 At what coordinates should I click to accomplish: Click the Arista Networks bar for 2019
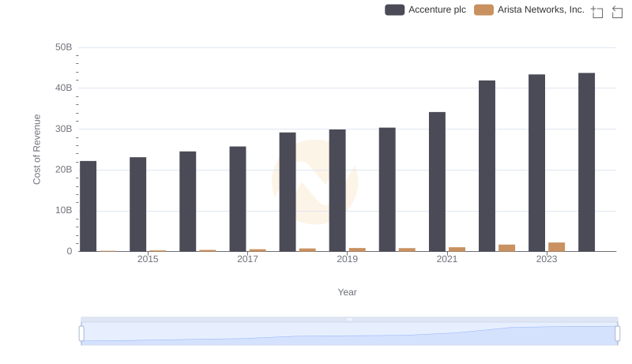(x=357, y=250)
